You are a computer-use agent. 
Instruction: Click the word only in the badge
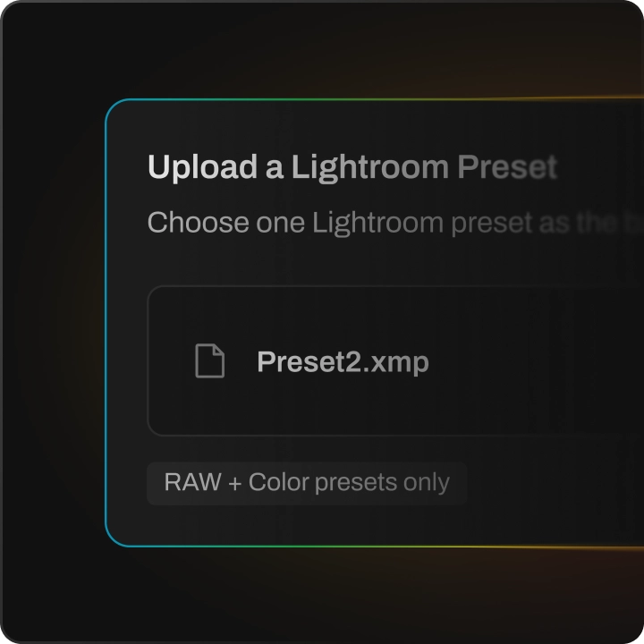tap(426, 483)
